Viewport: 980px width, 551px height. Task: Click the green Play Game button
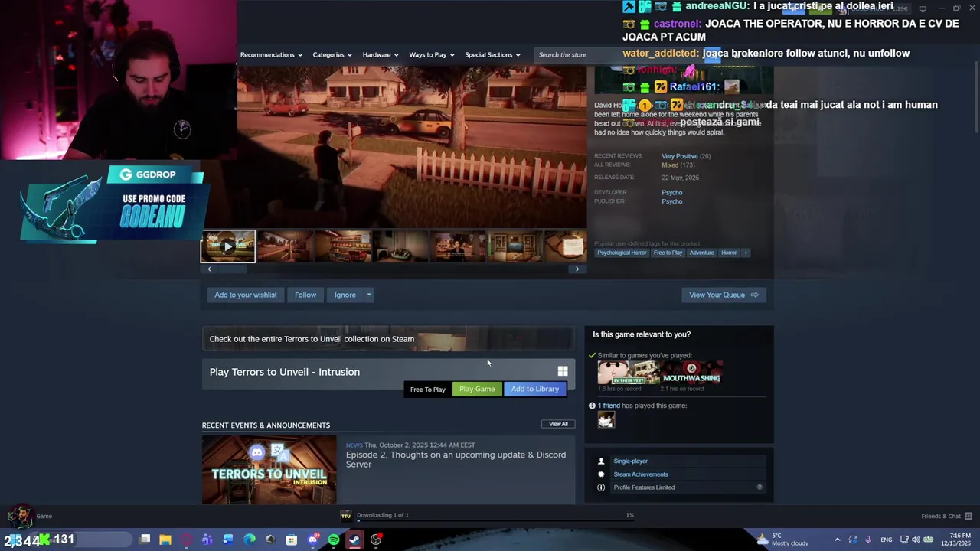[477, 389]
